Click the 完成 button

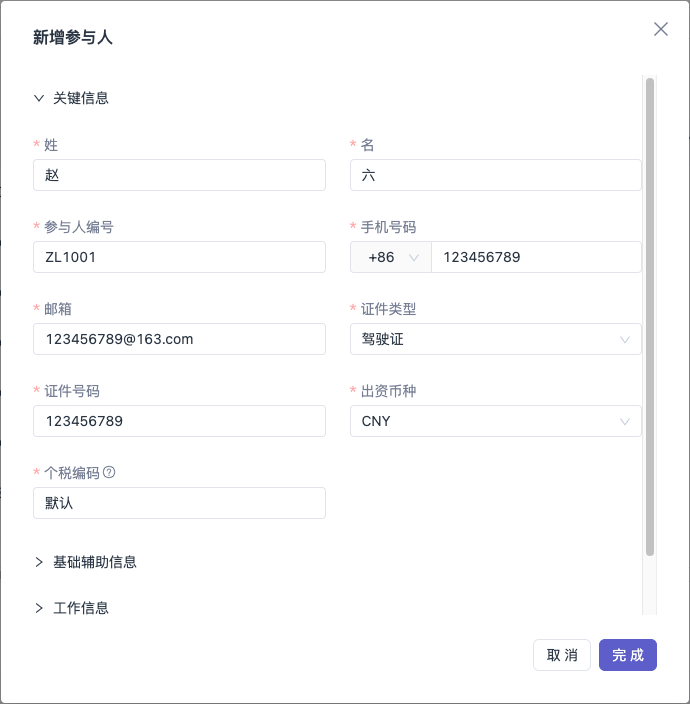(628, 655)
